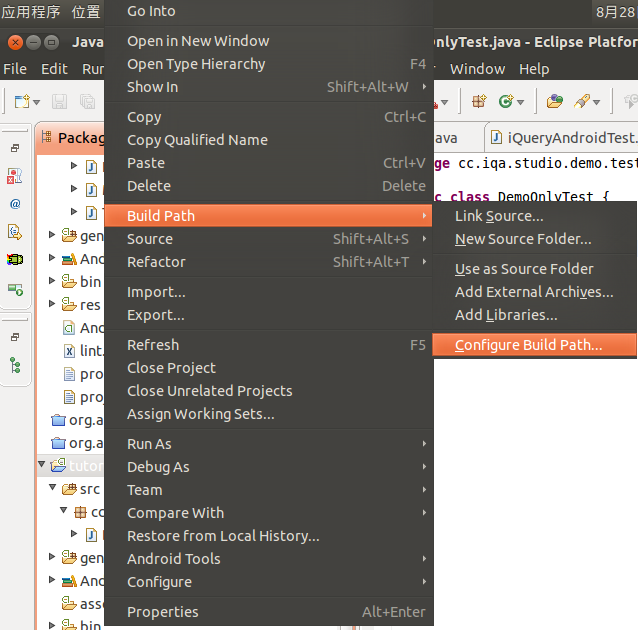Open the New wizard dropdown arrow
Image resolution: width=638 pixels, height=630 pixels.
coord(37,102)
